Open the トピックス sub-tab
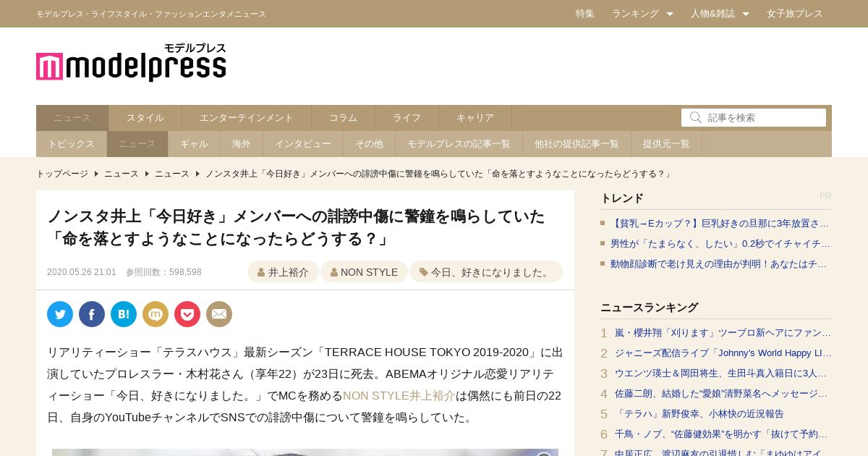The image size is (868, 456). (x=72, y=144)
